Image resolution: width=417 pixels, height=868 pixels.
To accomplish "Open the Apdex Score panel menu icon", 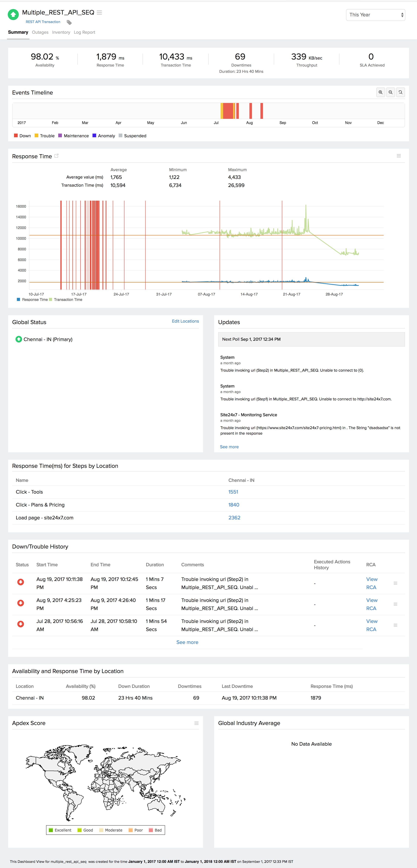I will click(196, 723).
